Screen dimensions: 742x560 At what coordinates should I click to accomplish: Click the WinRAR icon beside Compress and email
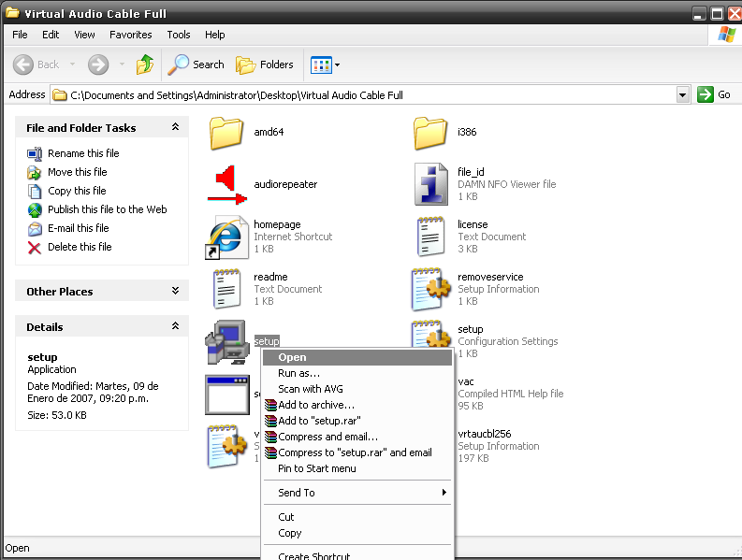click(270, 437)
